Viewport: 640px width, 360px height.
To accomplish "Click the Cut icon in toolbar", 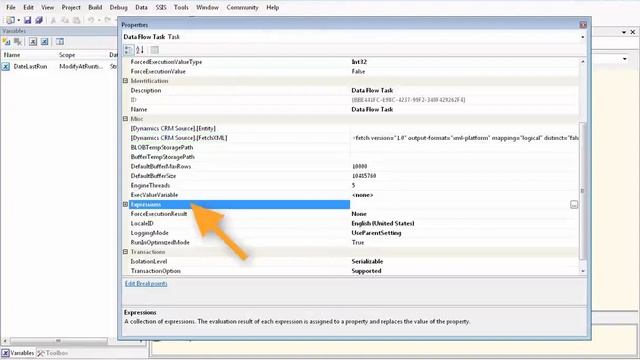I will point(53,20).
